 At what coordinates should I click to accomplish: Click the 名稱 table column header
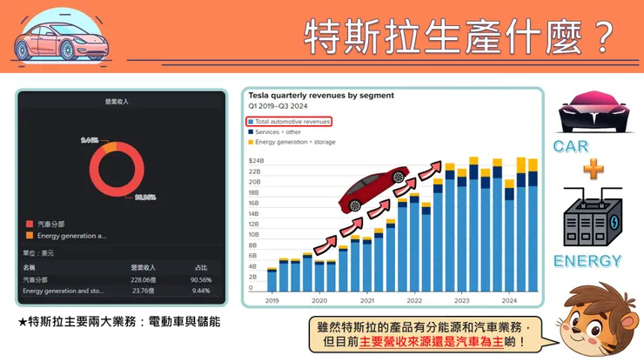pos(30,267)
